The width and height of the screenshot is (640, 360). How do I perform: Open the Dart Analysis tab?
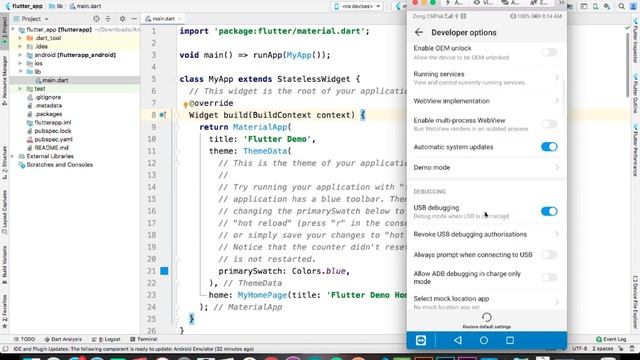pos(63,339)
